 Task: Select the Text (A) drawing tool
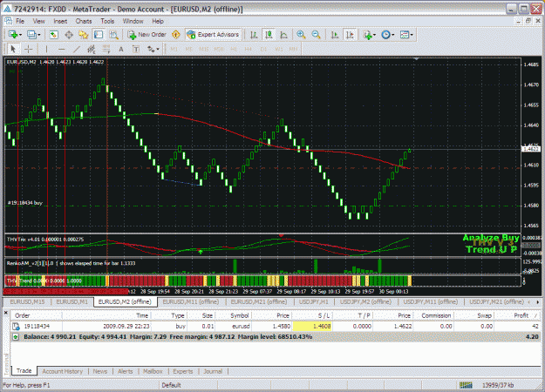(121, 50)
